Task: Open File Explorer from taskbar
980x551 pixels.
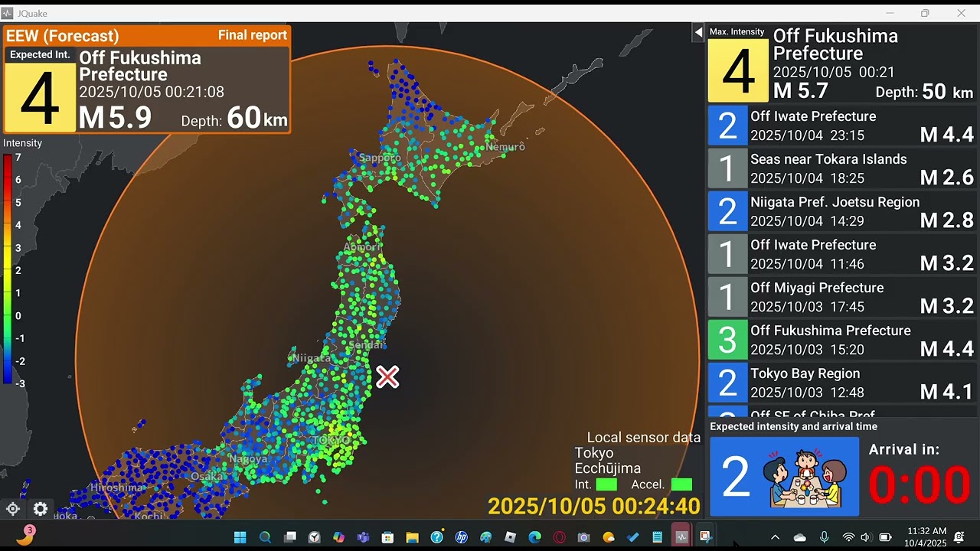Action: pos(412,537)
